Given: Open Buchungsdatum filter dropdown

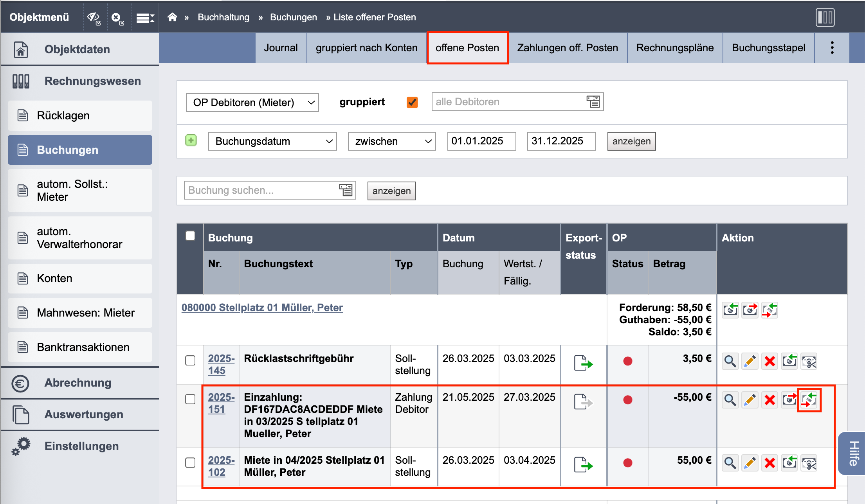Looking at the screenshot, I should 272,141.
